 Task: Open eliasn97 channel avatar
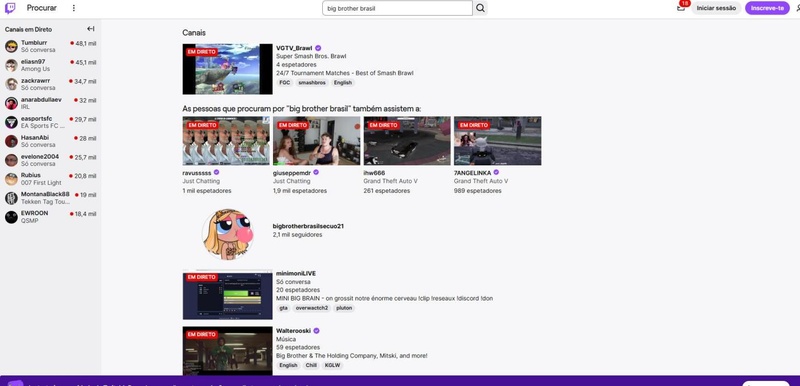tap(11, 65)
